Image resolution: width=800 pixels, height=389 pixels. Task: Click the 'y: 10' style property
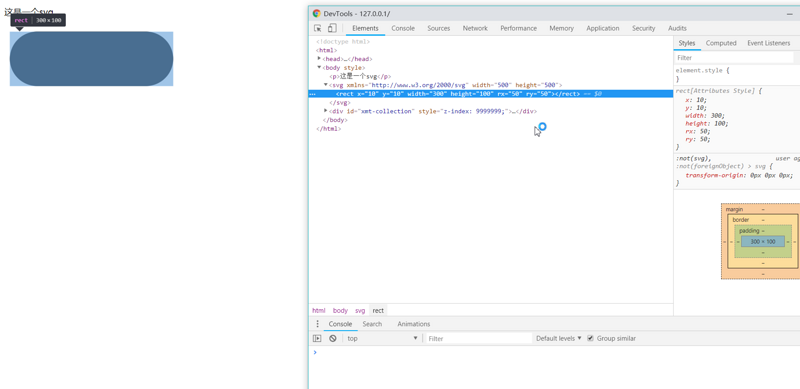pyautogui.click(x=696, y=108)
